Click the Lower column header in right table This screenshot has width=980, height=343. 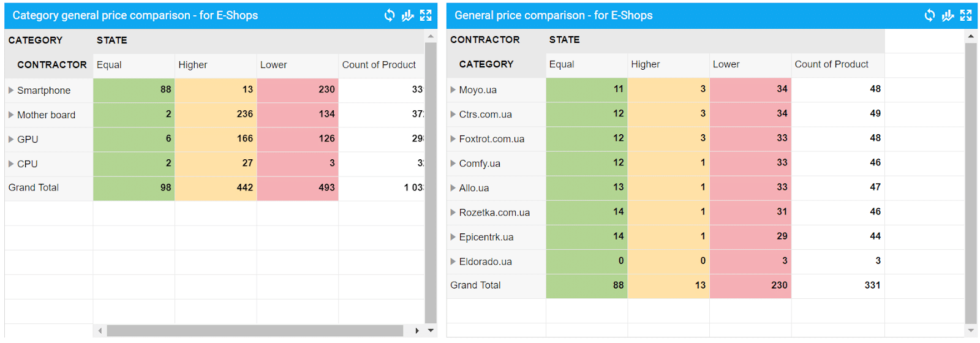(726, 64)
